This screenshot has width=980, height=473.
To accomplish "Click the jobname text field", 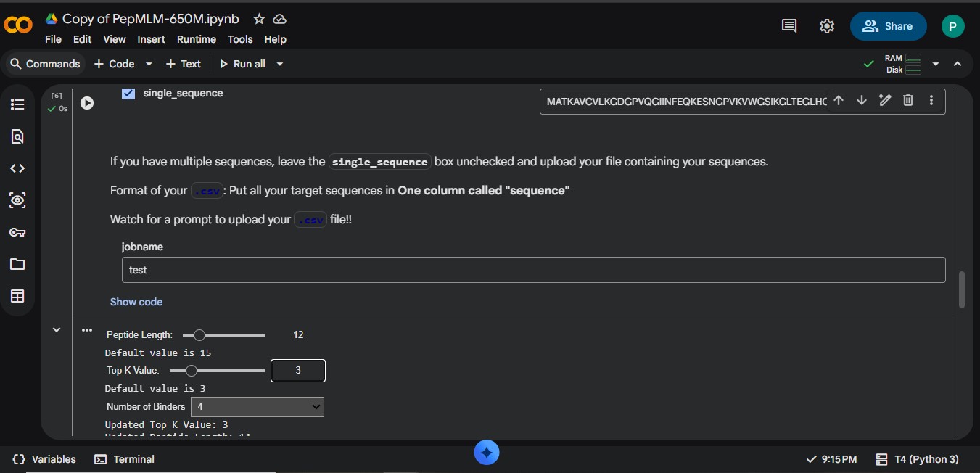I will pyautogui.click(x=533, y=270).
